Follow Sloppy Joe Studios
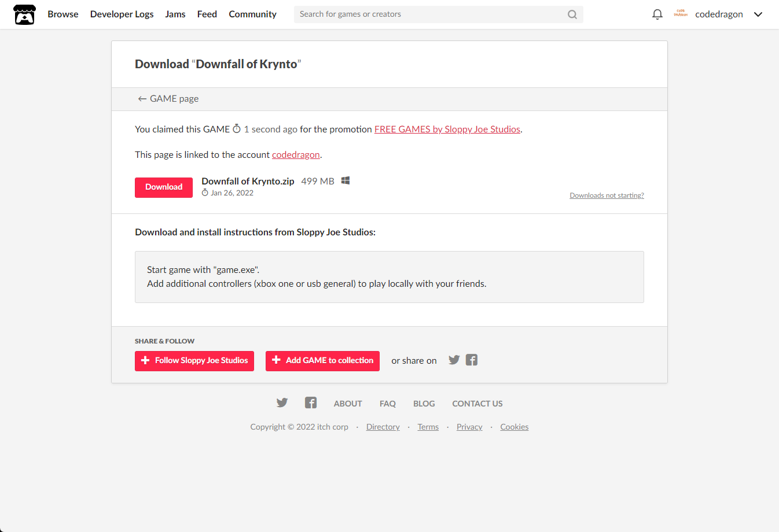This screenshot has width=779, height=532. [194, 361]
